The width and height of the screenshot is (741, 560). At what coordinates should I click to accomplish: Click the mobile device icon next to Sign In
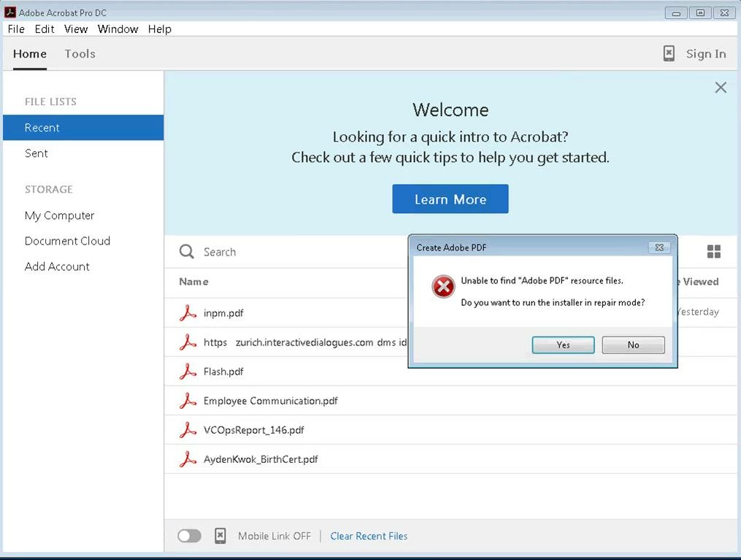(669, 53)
